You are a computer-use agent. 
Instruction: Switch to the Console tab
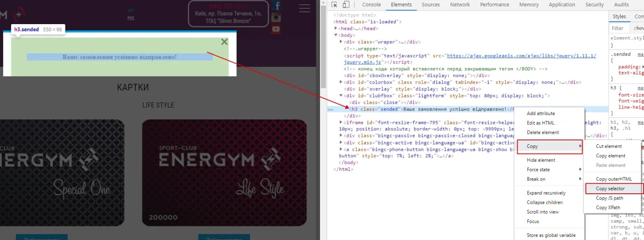pos(371,5)
